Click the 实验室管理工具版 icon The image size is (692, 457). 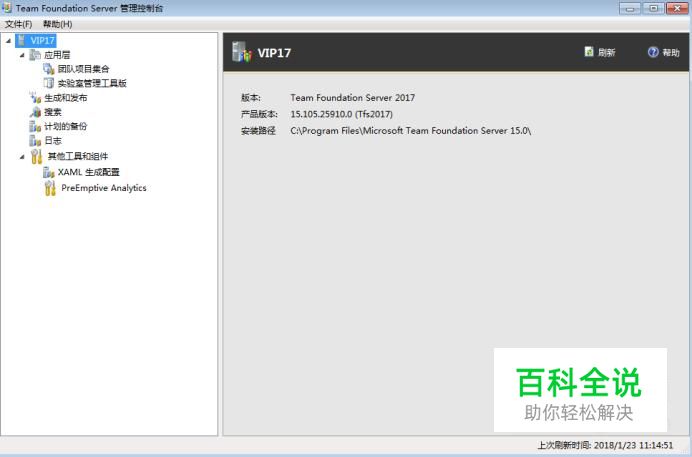[x=49, y=83]
